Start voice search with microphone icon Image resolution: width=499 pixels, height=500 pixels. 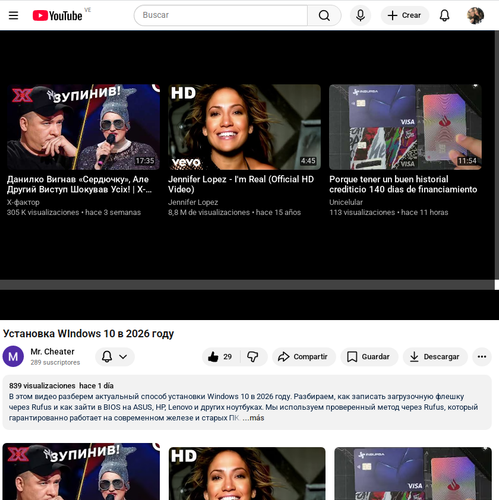(x=360, y=15)
